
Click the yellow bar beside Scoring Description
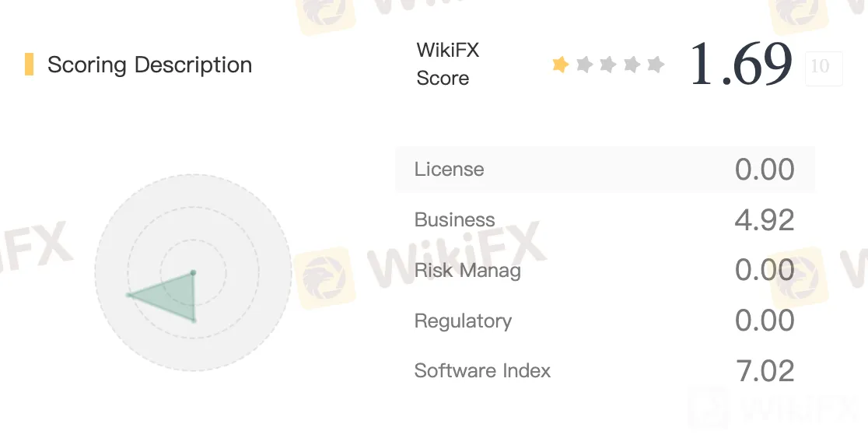pos(30,65)
